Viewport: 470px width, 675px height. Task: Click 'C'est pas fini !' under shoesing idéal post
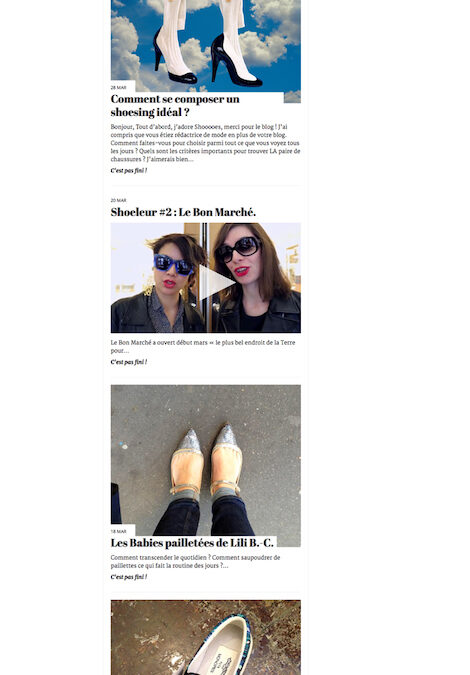pyautogui.click(x=129, y=170)
